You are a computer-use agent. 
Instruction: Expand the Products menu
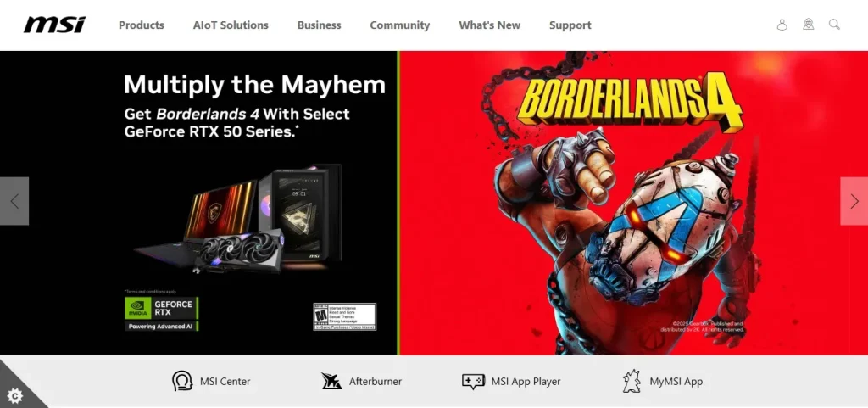142,25
